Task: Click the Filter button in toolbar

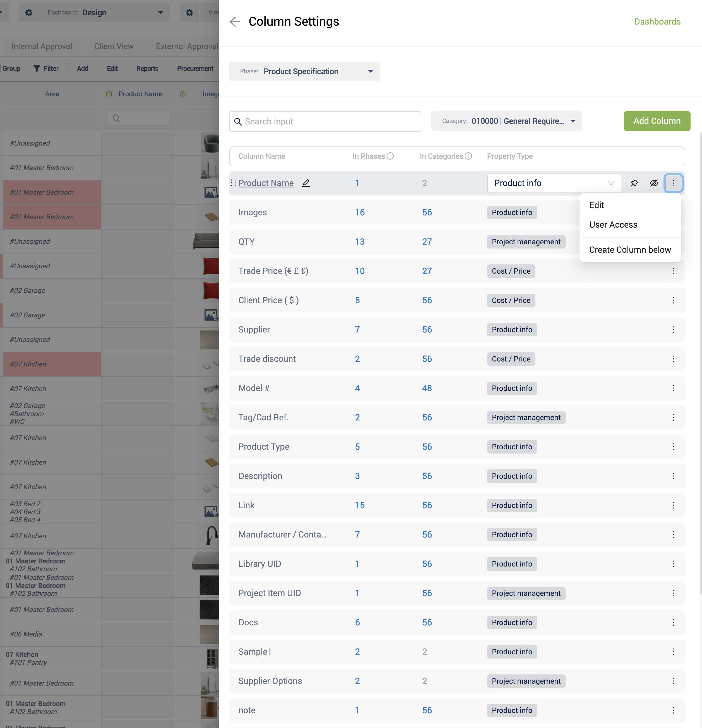Action: pos(46,69)
